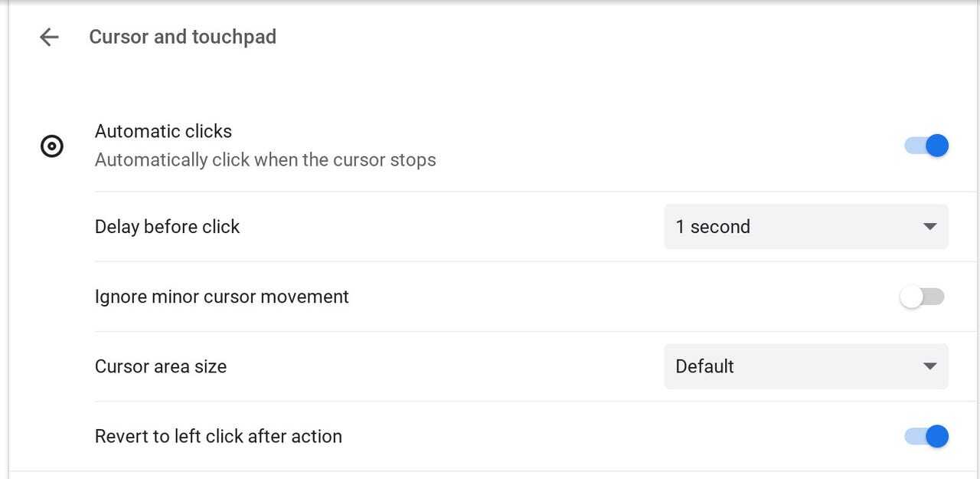This screenshot has width=980, height=479.
Task: Click the arrow beside 1 second
Action: pos(929,227)
